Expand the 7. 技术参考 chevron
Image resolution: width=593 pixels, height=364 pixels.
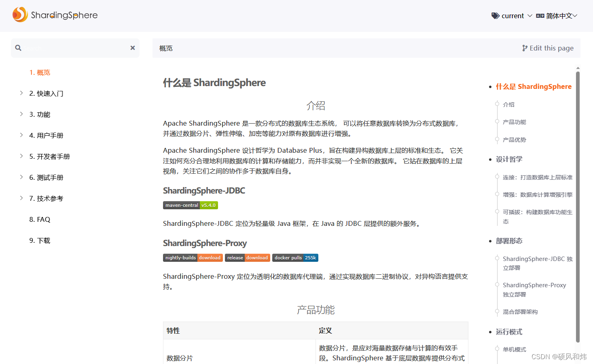click(x=21, y=198)
